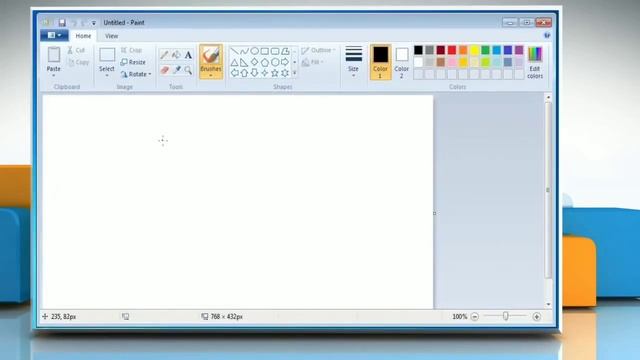Choose the Rectangle shape
This screenshot has height=360, width=640.
[x=264, y=51]
